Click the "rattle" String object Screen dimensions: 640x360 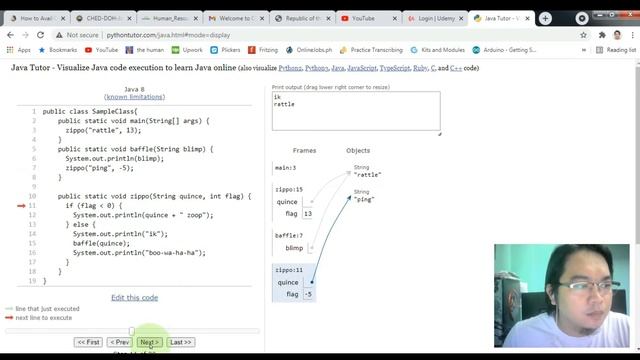[x=367, y=175]
